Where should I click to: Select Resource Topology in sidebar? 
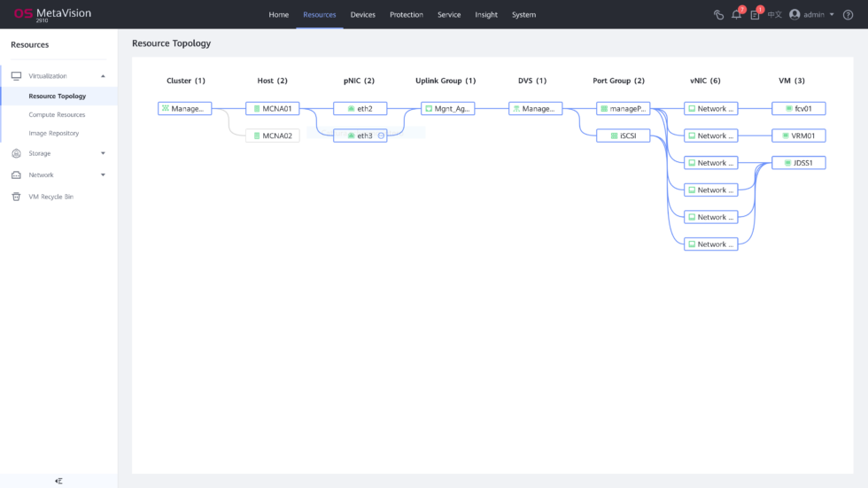[58, 96]
